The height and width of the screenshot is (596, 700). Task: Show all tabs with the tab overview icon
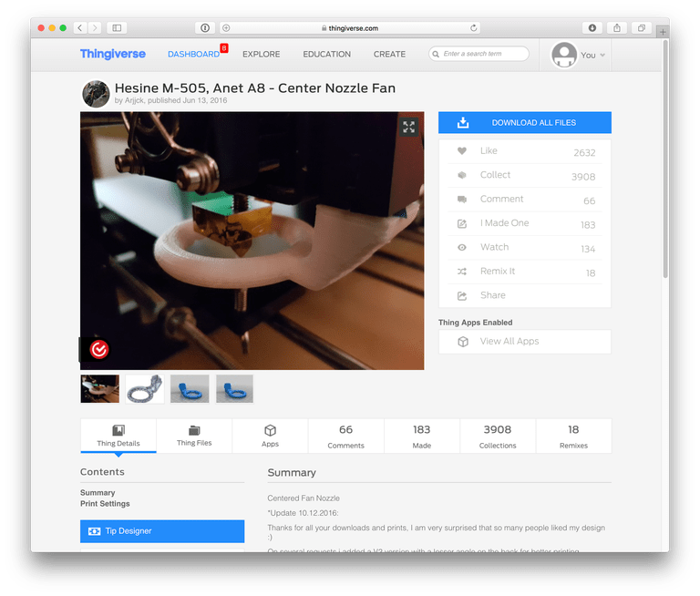pyautogui.click(x=642, y=27)
